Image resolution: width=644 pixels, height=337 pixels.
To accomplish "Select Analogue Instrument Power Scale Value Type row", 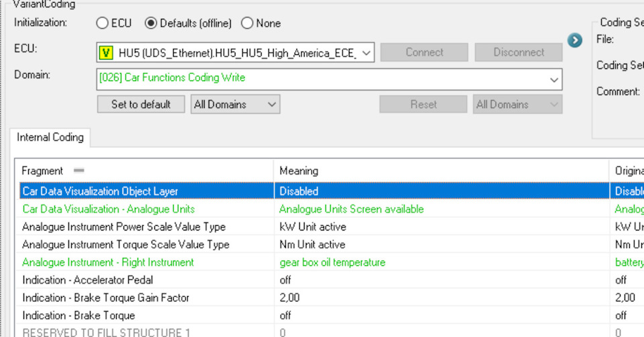I will 123,226.
